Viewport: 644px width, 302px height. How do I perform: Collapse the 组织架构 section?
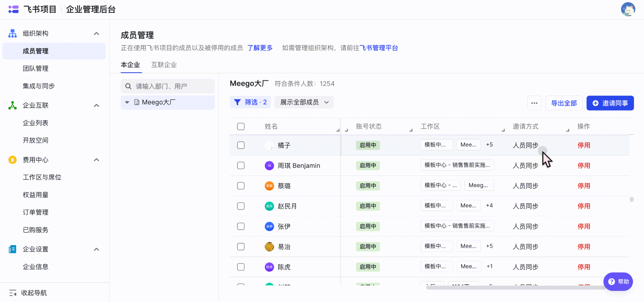tap(97, 34)
